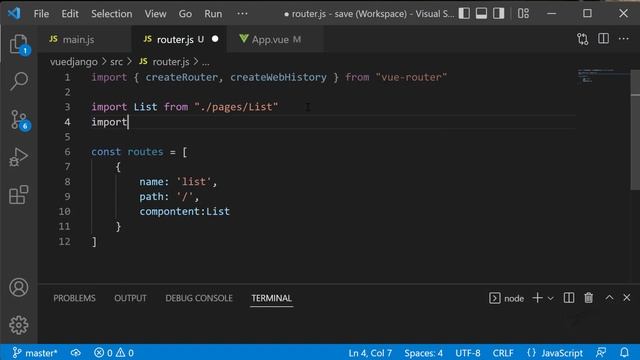Open the launch profile dropdown chevron
Image resolution: width=640 pixels, height=360 pixels.
point(551,298)
